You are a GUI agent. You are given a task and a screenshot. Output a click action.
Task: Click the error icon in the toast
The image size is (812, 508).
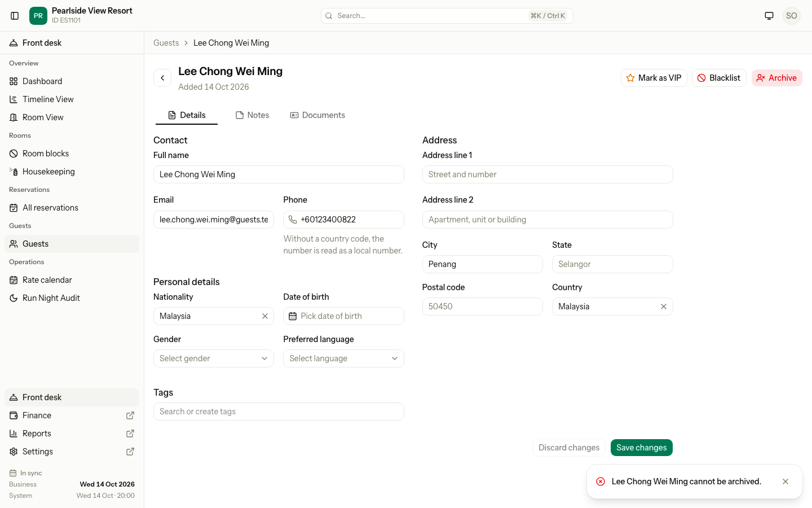[601, 481]
